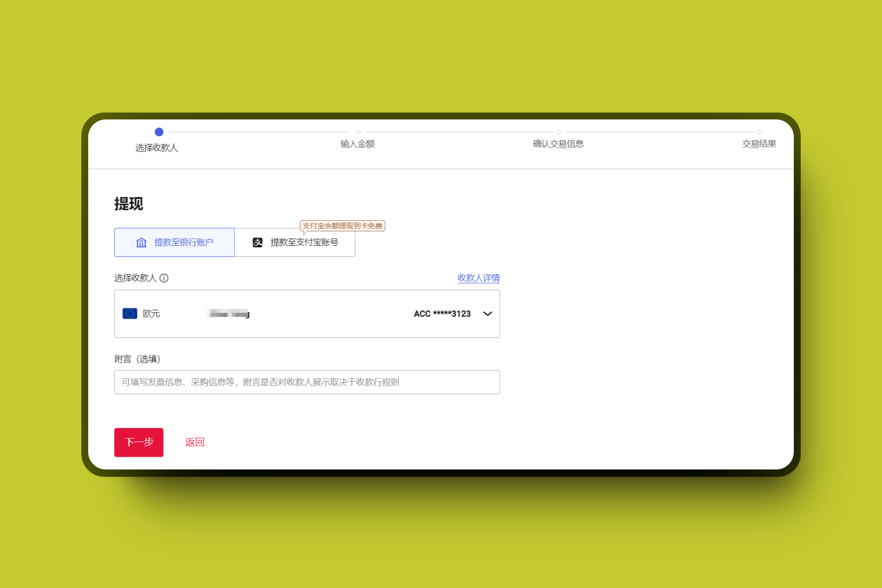The image size is (882, 588).
Task: Click the 欧元 currency label
Action: coord(151,314)
